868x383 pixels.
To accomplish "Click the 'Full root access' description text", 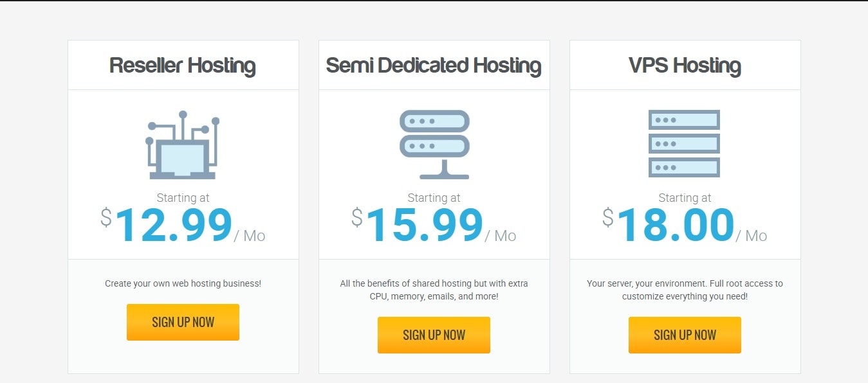I will click(x=685, y=290).
